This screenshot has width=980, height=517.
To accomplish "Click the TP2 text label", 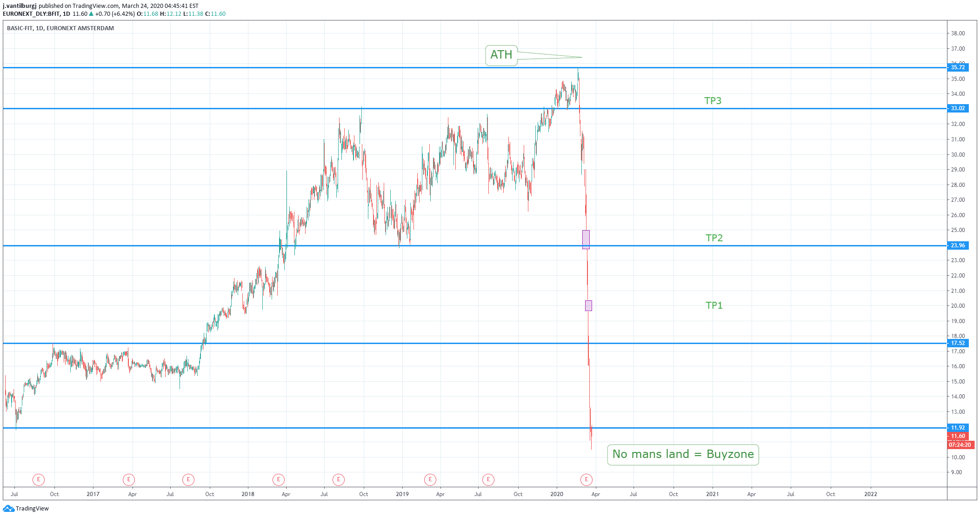I will coord(714,238).
